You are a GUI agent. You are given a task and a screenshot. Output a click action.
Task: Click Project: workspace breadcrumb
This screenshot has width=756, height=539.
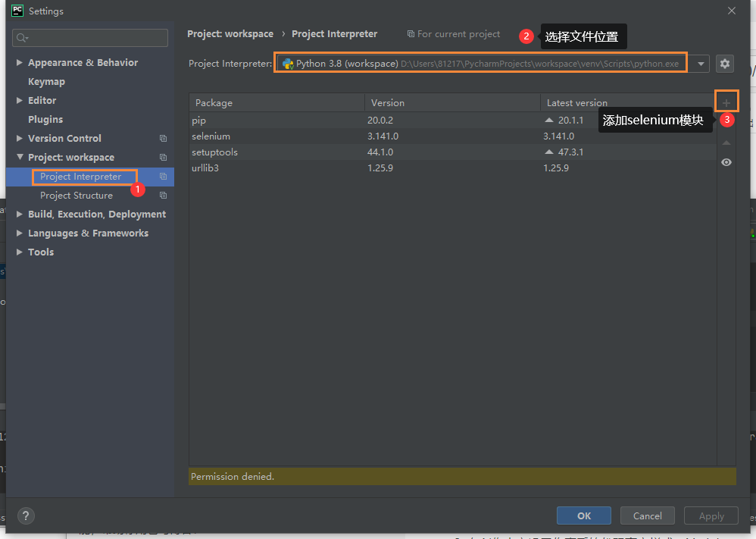pyautogui.click(x=230, y=34)
